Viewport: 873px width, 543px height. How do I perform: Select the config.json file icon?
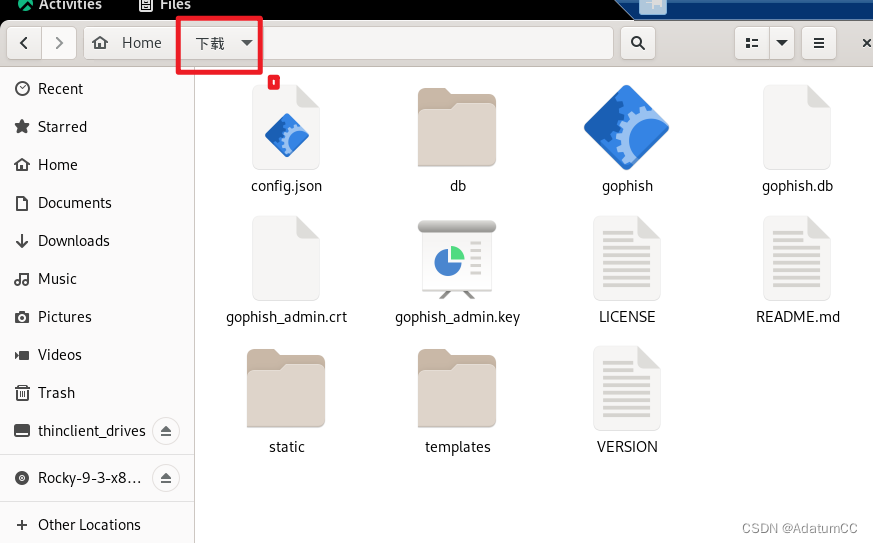click(x=286, y=127)
